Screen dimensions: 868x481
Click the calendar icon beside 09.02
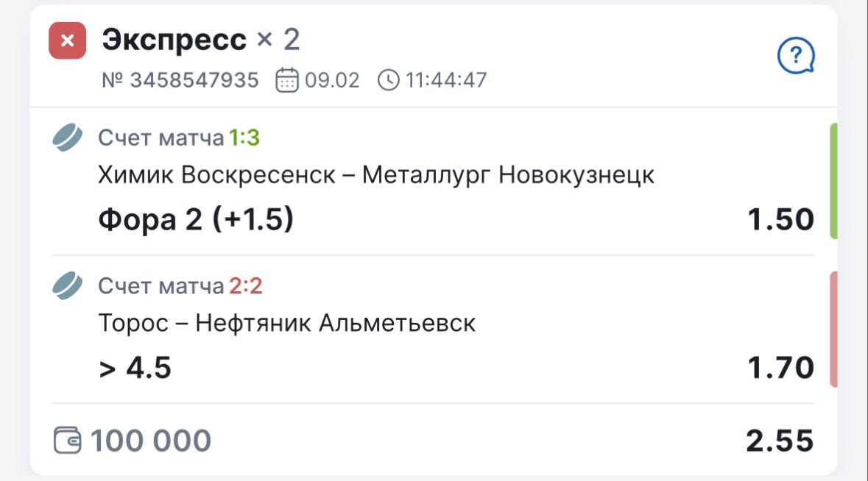pos(286,79)
